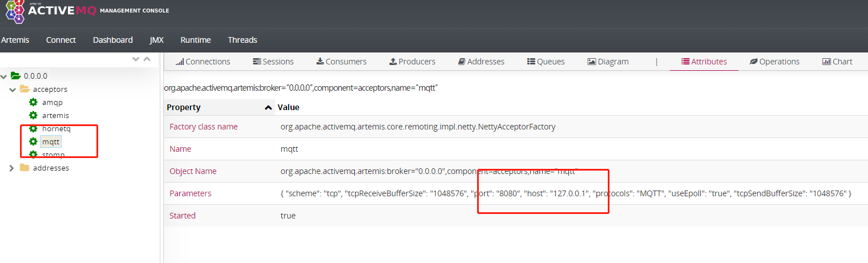Click the amqp gear icon
This screenshot has width=868, height=263.
pos(34,102)
